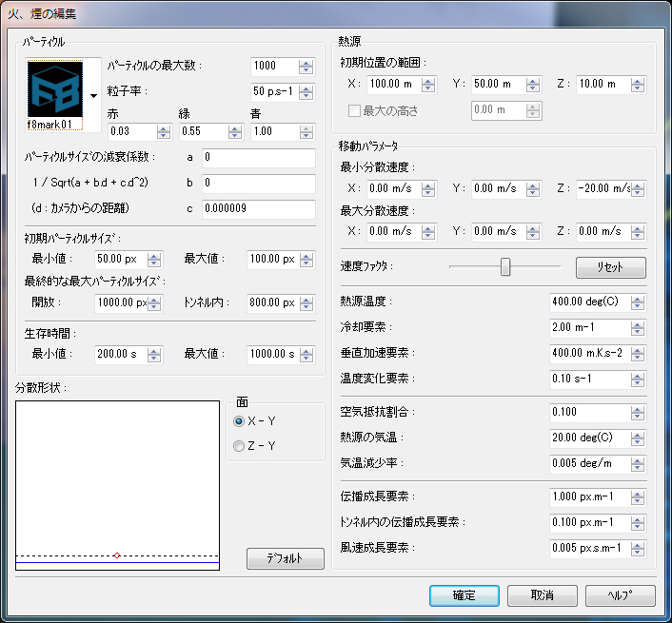Click 最小分散速度 Z spinner at -20.00 m/s
This screenshot has width=672, height=623.
(638, 189)
